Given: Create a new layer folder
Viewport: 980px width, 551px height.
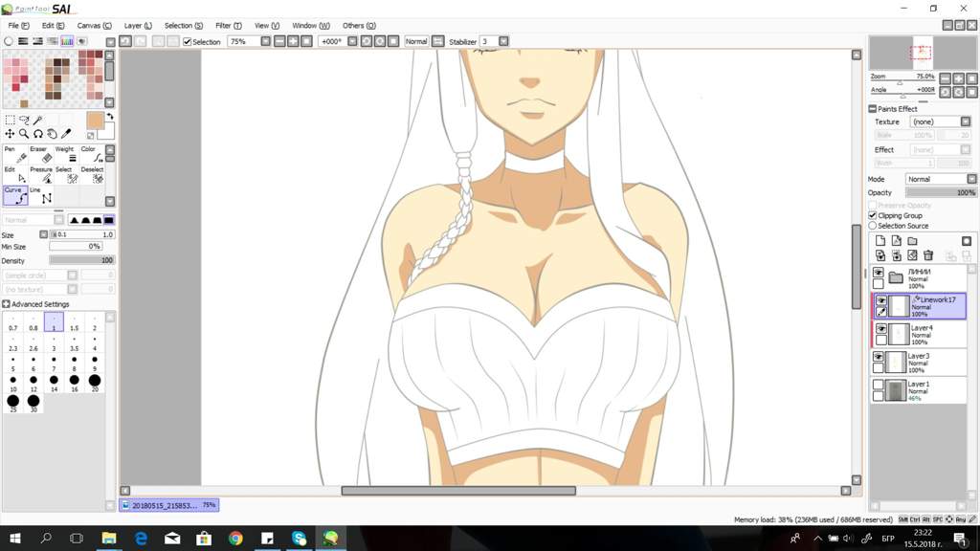Looking at the screenshot, I should click(x=912, y=241).
